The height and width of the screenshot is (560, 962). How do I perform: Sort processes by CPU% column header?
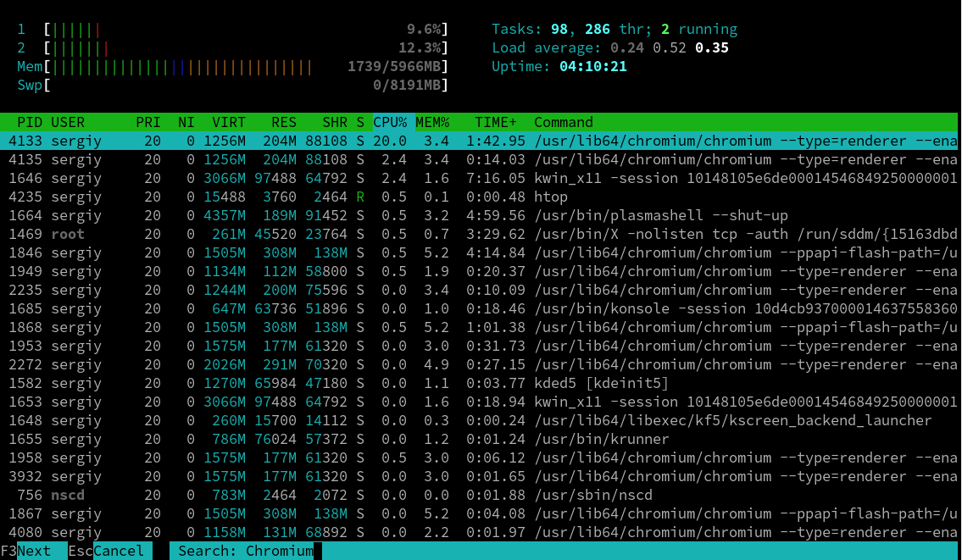[x=390, y=122]
